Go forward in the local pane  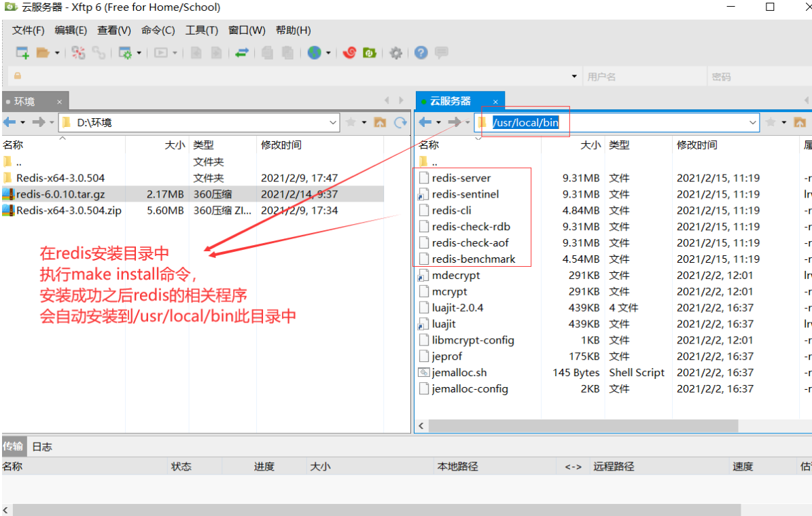39,122
